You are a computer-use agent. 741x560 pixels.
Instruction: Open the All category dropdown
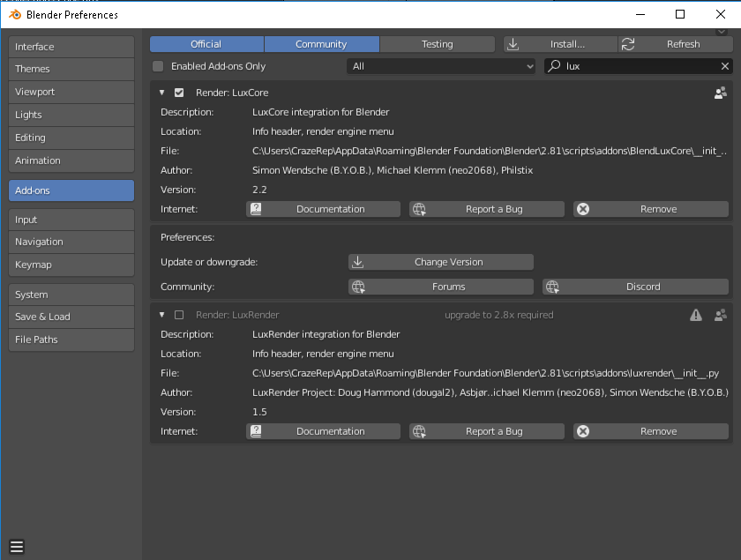[441, 66]
